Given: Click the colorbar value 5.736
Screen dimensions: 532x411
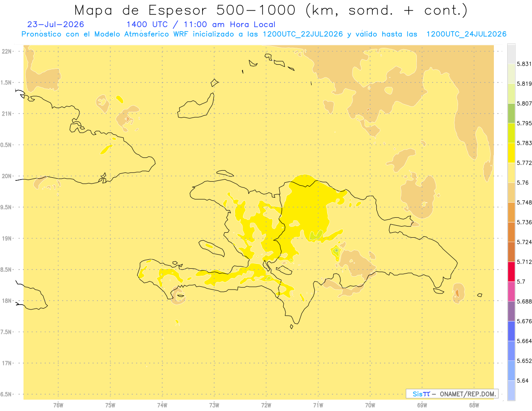Looking at the screenshot, I should [x=524, y=222].
